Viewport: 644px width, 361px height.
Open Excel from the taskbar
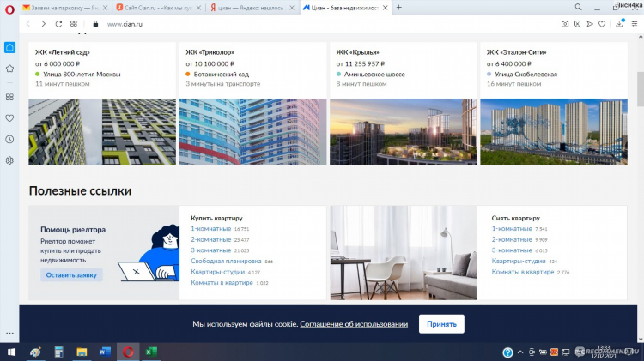[x=151, y=352]
